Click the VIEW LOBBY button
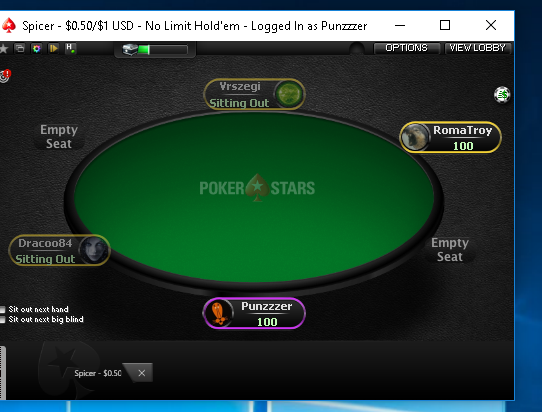 pos(477,48)
